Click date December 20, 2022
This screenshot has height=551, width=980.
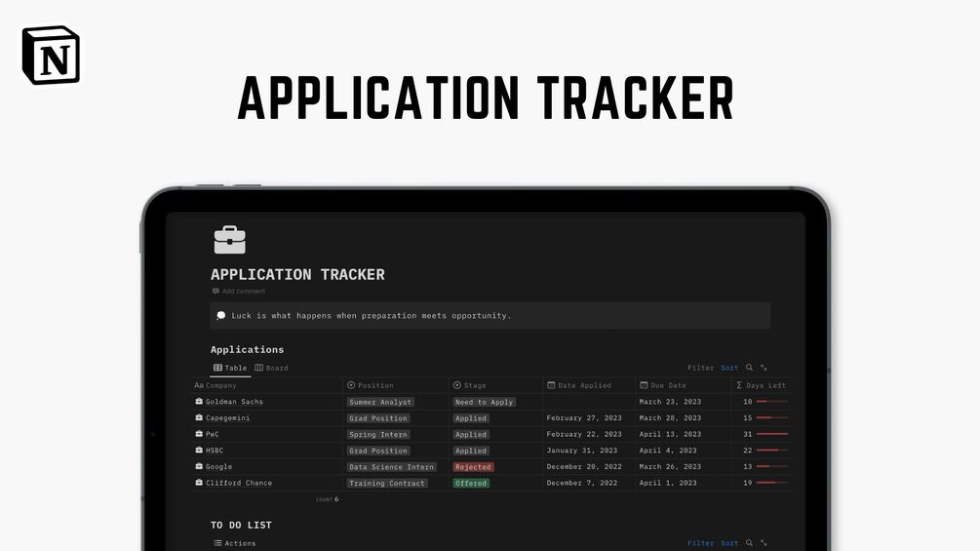tap(584, 467)
